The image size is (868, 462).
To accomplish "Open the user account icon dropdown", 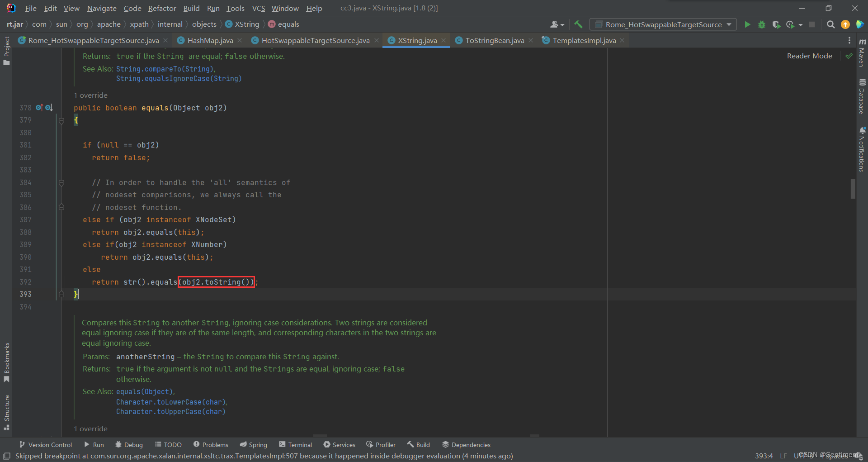I will pyautogui.click(x=557, y=24).
